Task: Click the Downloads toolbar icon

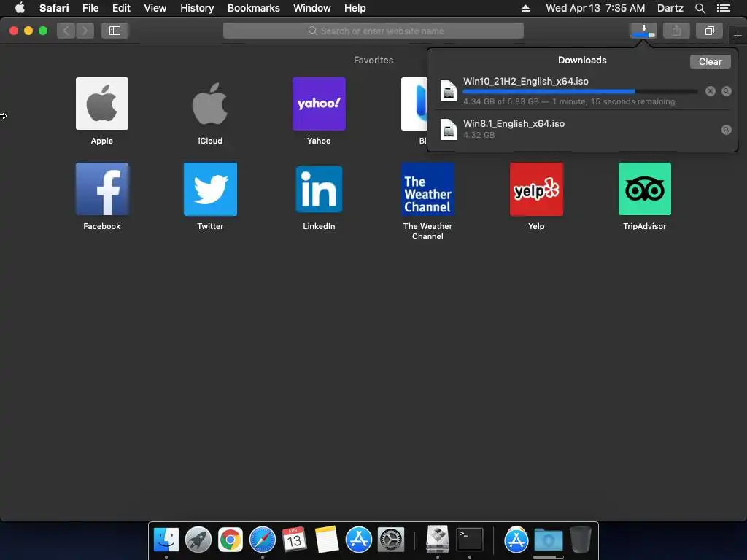Action: click(x=643, y=31)
